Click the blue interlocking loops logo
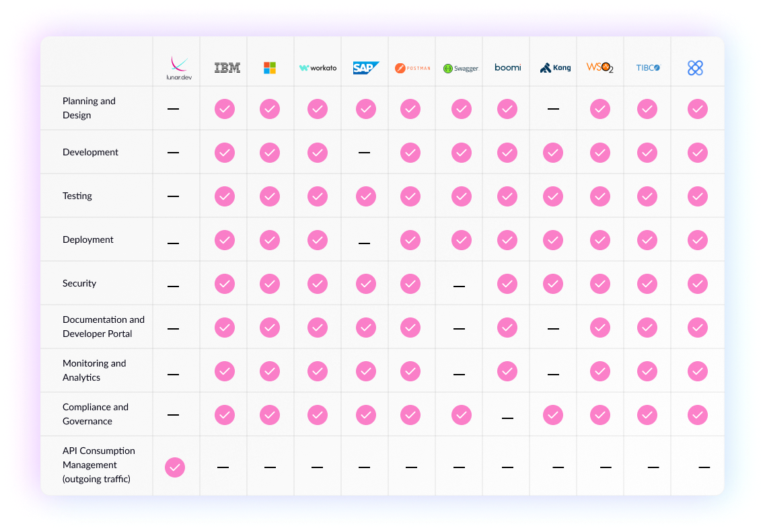Screen dimensions: 765x532 point(695,68)
